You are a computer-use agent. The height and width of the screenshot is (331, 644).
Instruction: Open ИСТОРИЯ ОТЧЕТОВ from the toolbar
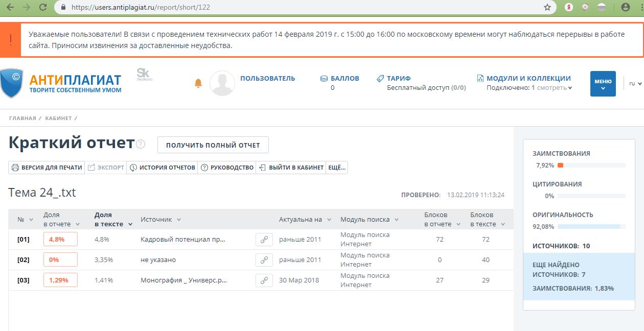click(162, 168)
